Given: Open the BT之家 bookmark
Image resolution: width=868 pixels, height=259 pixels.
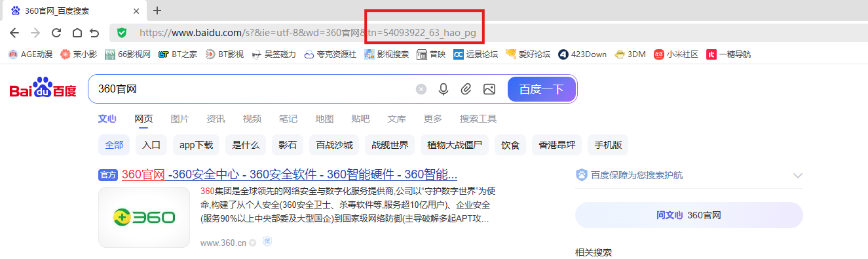Looking at the screenshot, I should 178,54.
